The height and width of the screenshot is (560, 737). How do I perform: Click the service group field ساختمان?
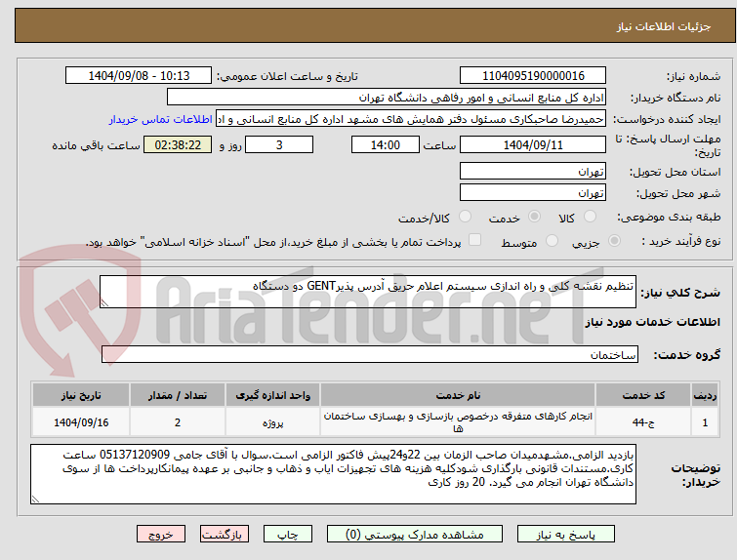[x=370, y=355]
